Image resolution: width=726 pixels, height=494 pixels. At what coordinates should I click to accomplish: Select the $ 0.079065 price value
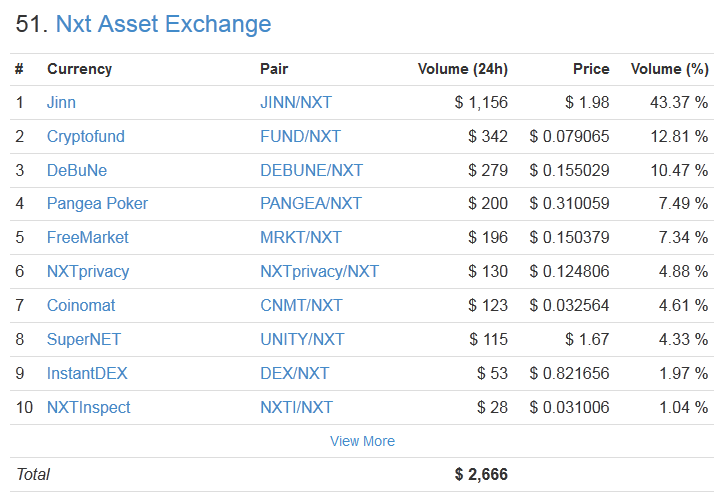[570, 137]
